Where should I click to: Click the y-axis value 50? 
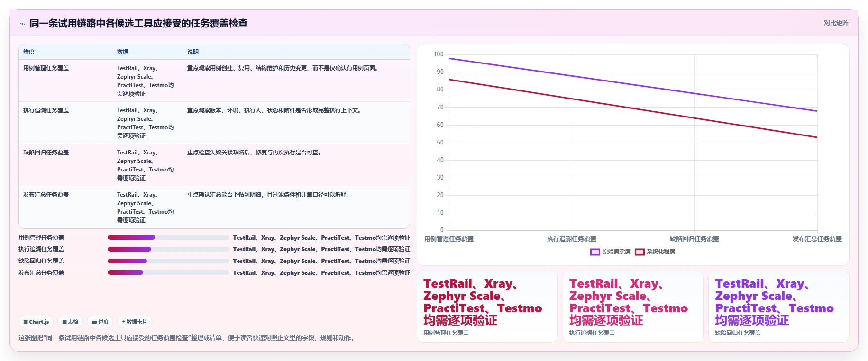[440, 143]
